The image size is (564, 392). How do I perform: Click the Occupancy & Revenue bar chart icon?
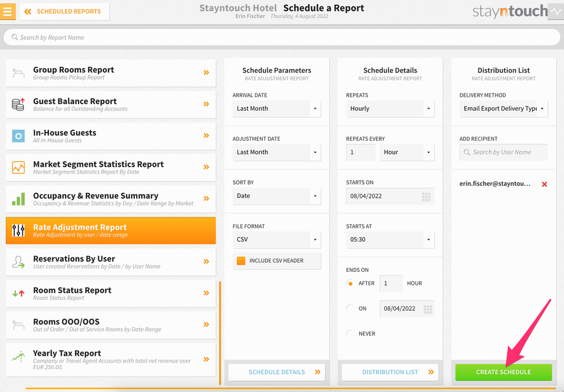point(18,198)
